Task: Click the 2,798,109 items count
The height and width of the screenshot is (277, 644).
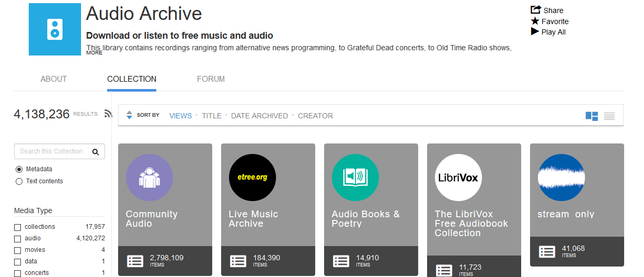Action: (x=167, y=258)
